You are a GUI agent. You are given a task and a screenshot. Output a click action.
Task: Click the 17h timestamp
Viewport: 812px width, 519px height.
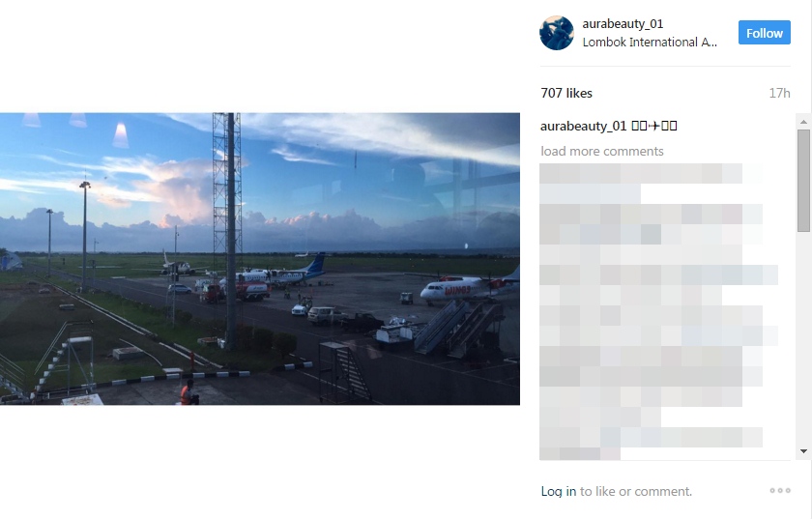[779, 93]
